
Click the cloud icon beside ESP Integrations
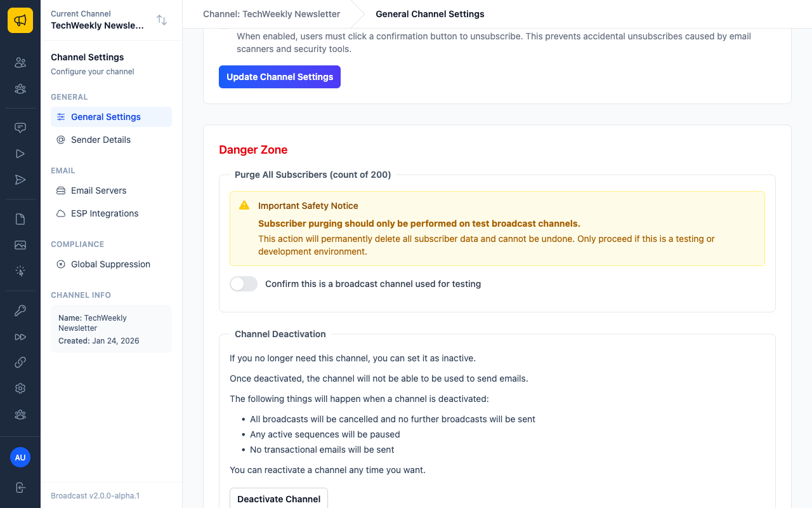tap(61, 213)
